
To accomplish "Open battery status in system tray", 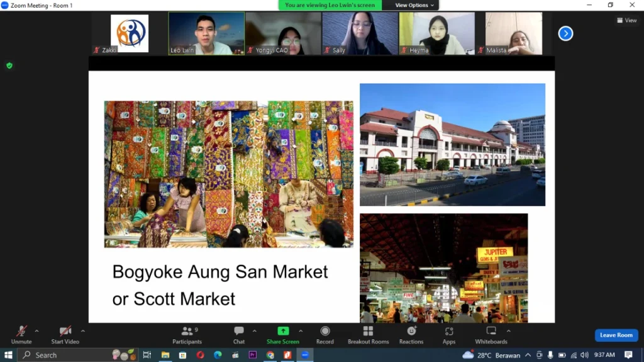I will 562,355.
